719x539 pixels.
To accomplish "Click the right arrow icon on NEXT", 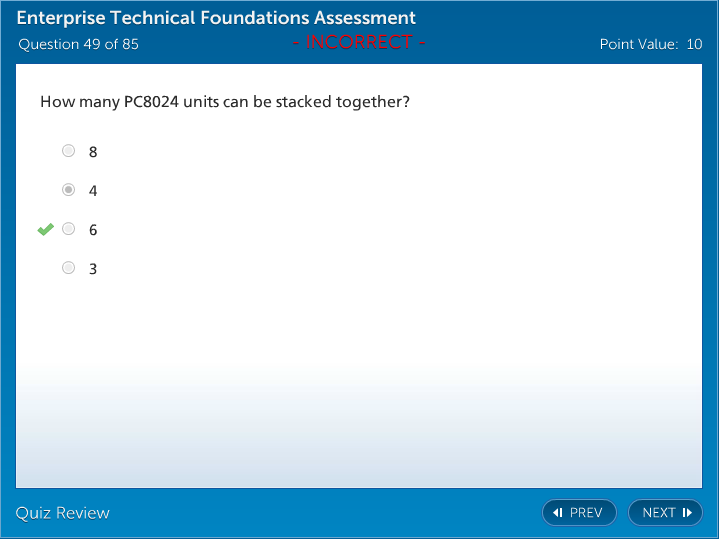I will [x=687, y=513].
